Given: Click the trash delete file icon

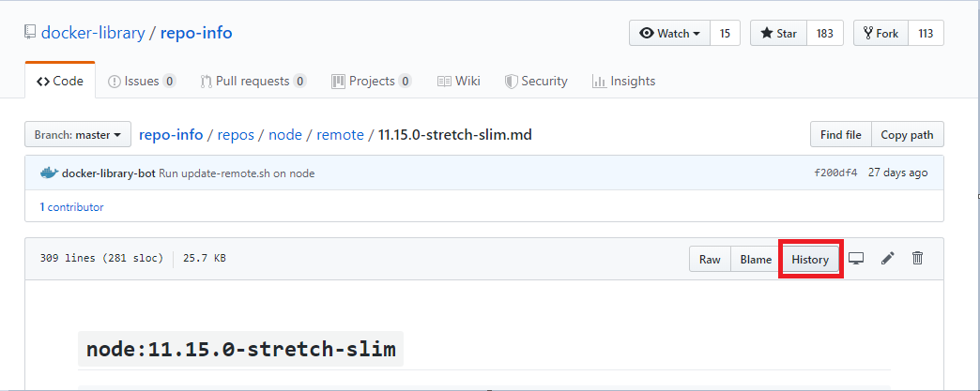Looking at the screenshot, I should (918, 259).
